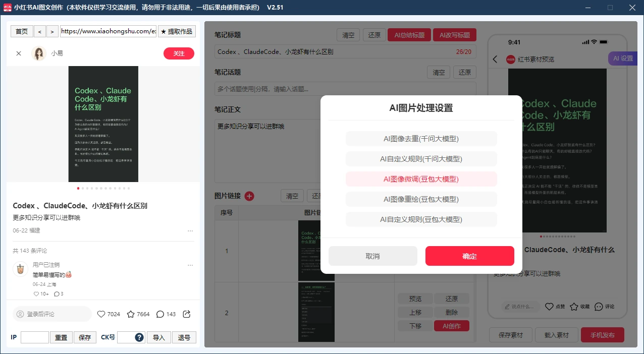Click the browser back arrow button

[40, 31]
